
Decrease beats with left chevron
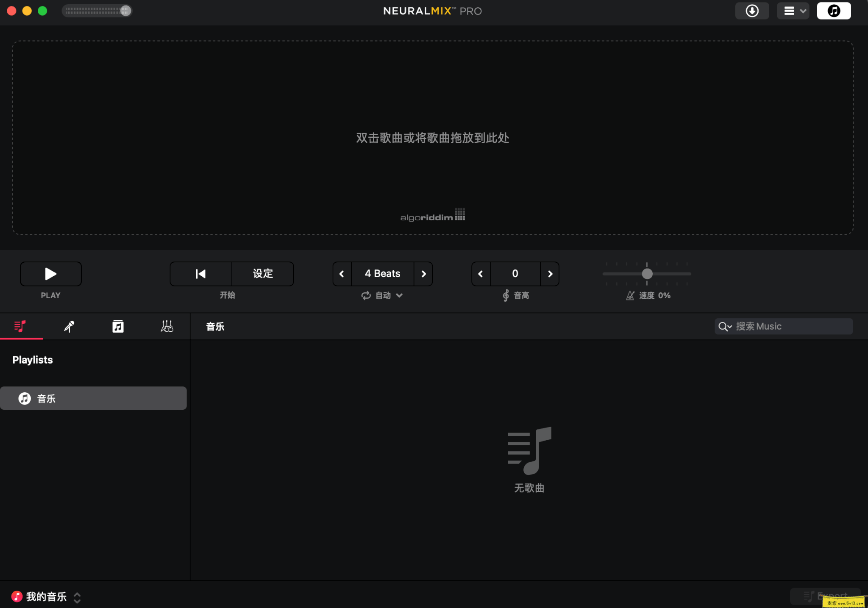(x=342, y=273)
